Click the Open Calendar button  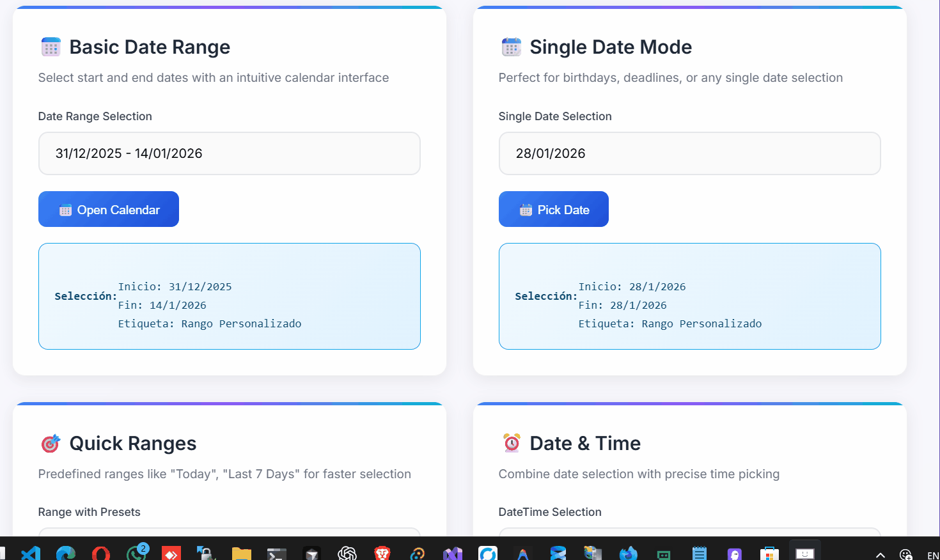click(108, 209)
